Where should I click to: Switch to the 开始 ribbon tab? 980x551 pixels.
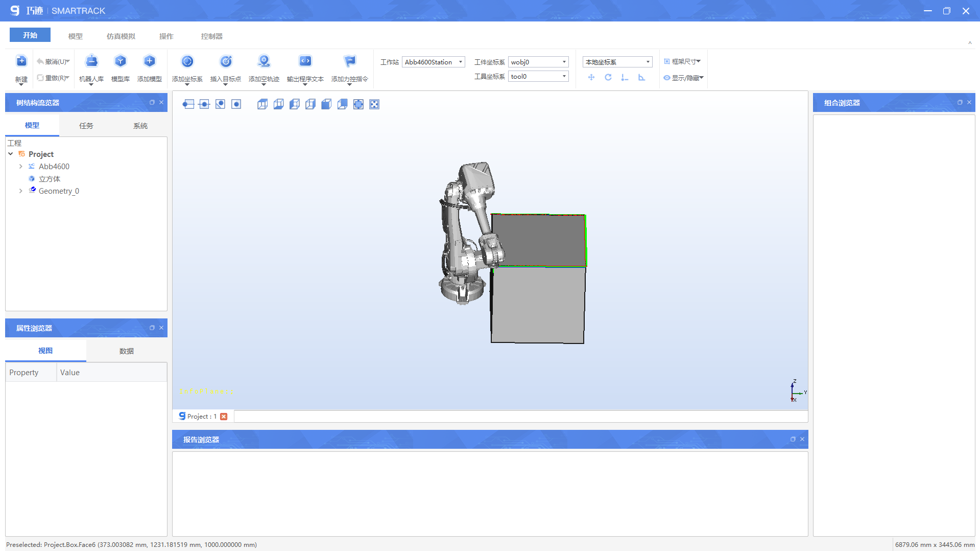coord(30,35)
